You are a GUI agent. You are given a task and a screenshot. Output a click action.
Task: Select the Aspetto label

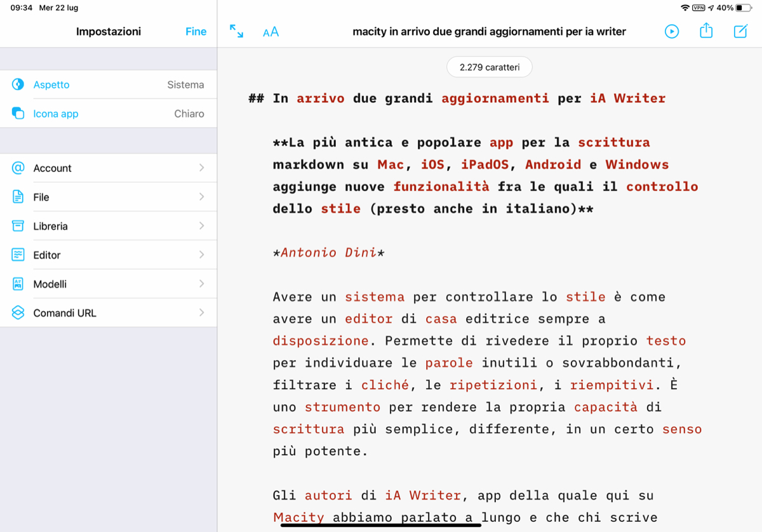click(x=51, y=84)
